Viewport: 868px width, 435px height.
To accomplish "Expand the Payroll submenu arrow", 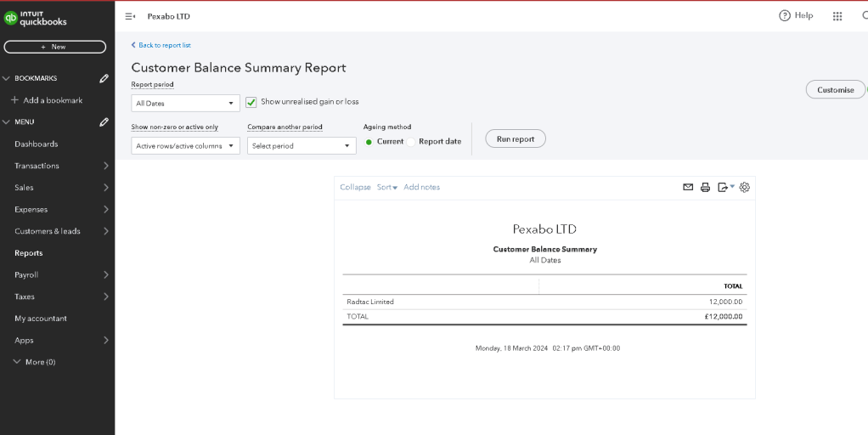I will (105, 274).
